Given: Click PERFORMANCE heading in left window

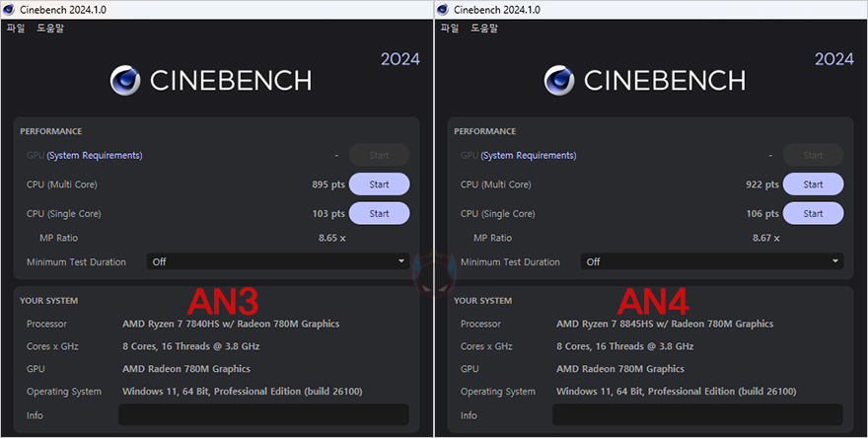Looking at the screenshot, I should click(51, 131).
